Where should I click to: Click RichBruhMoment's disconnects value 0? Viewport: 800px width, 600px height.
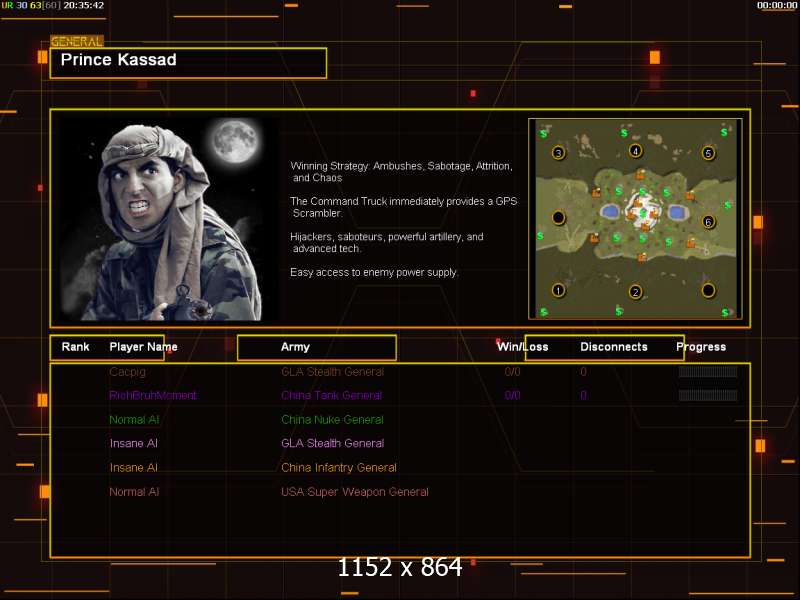[x=583, y=395]
